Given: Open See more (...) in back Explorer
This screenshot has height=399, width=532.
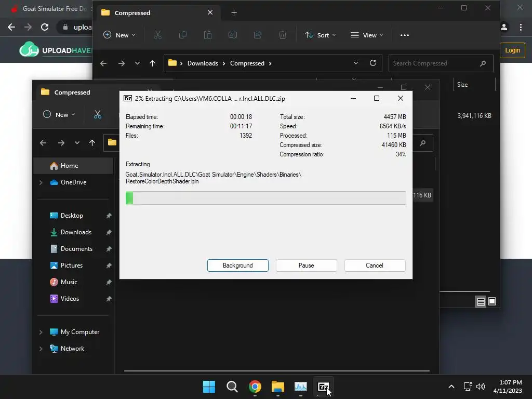Looking at the screenshot, I should pos(404,35).
